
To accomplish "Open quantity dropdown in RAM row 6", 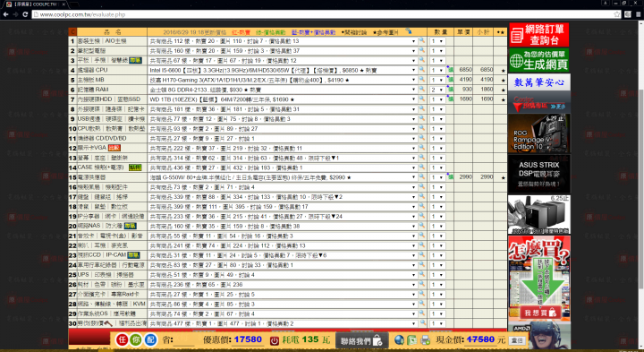I will (x=437, y=90).
